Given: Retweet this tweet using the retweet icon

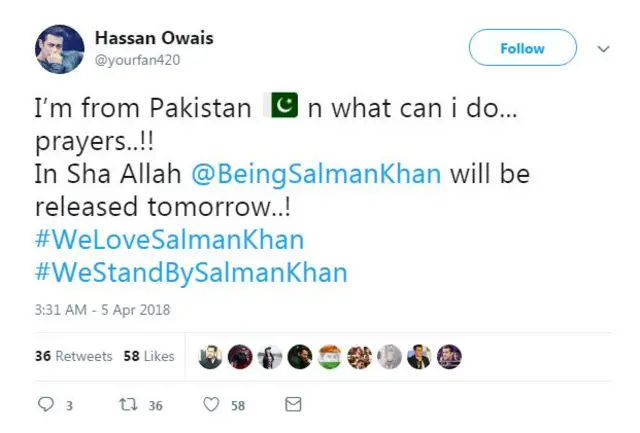Looking at the screenshot, I should point(129,404).
